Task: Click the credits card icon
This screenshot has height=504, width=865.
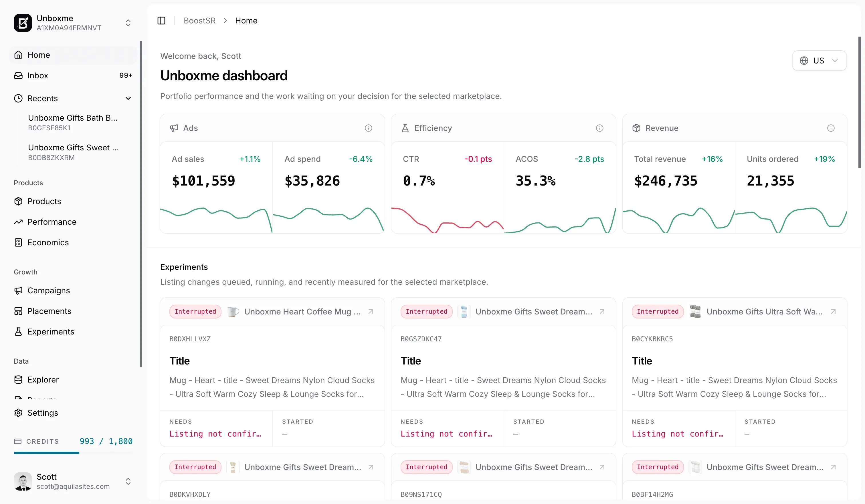Action: [18, 441]
